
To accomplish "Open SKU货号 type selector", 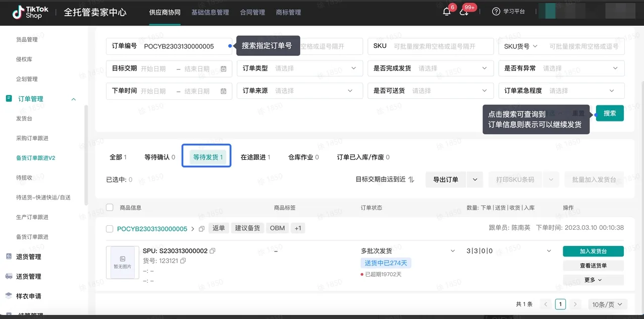I will pos(521,46).
